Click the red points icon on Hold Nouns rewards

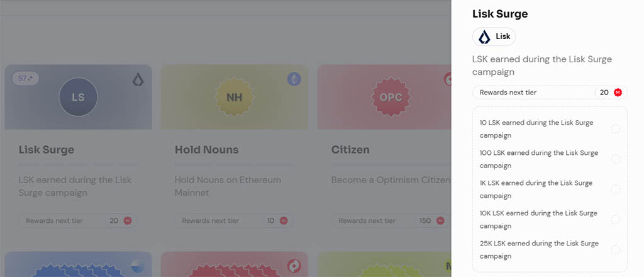[x=284, y=221]
